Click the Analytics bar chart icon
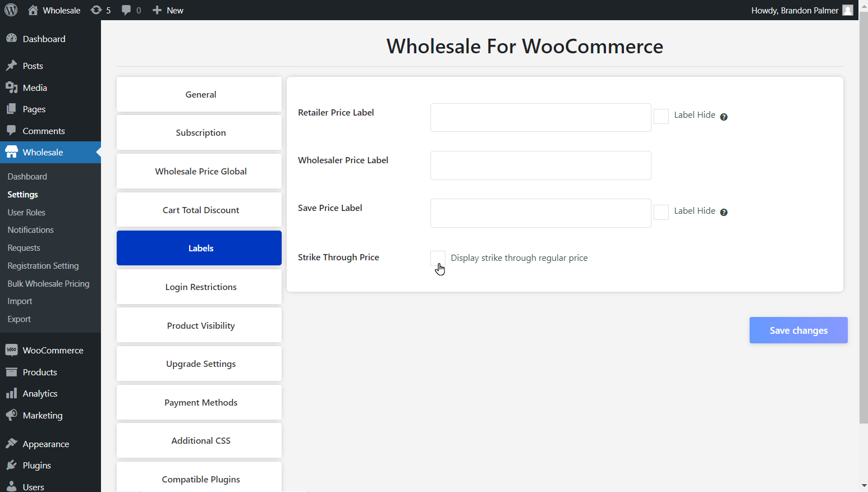The image size is (868, 492). pyautogui.click(x=11, y=393)
